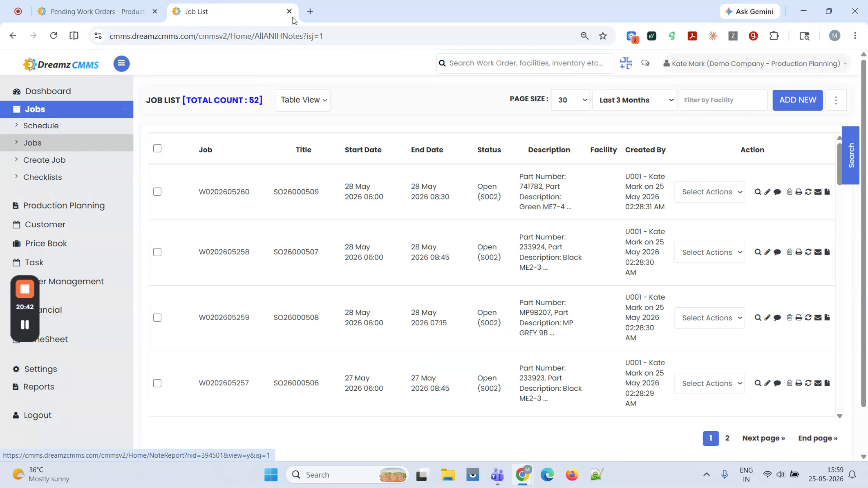Screen dimensions: 868x488
Task: Click the refresh arrows icon for job W0202605260
Action: point(808,192)
